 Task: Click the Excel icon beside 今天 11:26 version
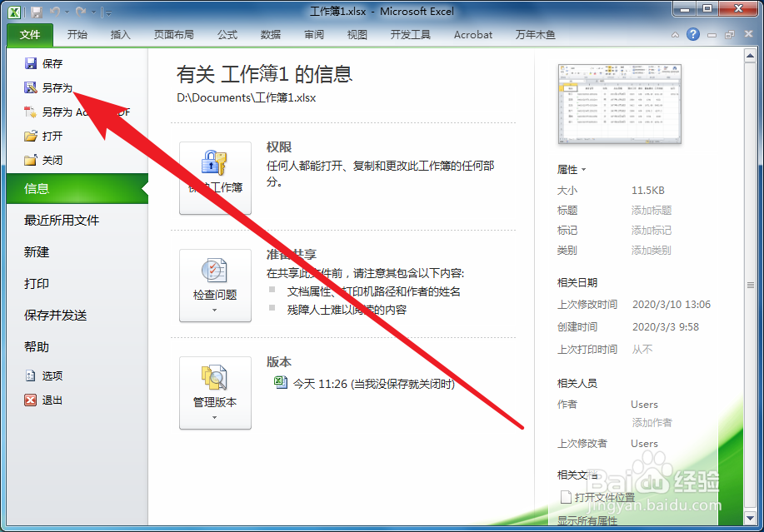point(281,383)
